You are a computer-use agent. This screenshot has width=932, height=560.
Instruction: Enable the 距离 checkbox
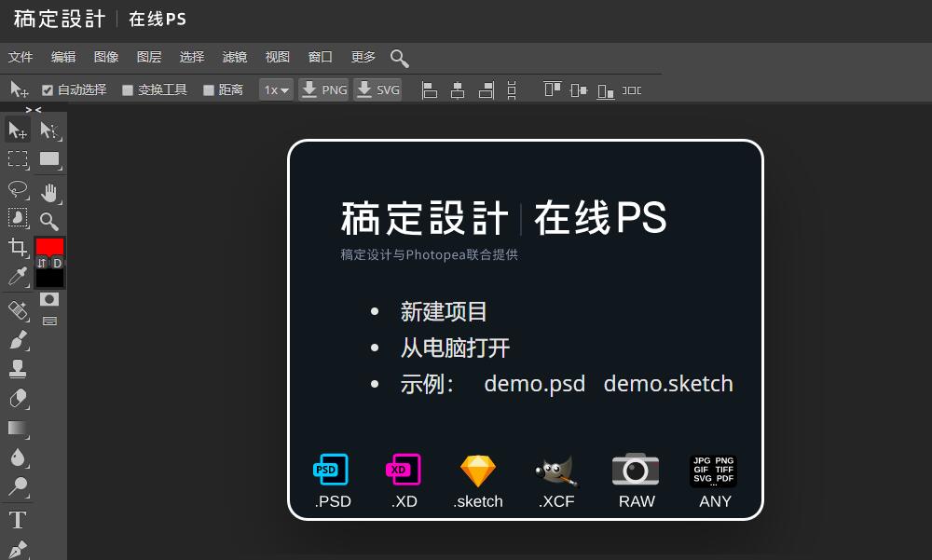click(x=208, y=90)
